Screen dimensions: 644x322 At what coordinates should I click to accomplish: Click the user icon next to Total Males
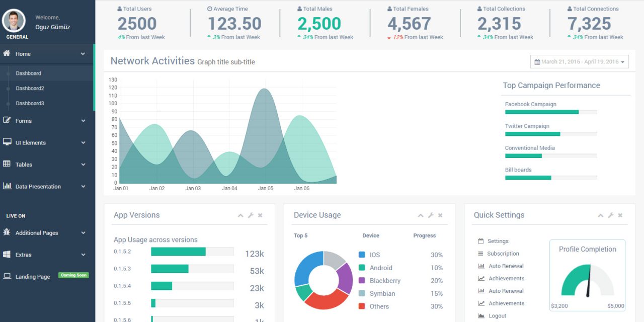(299, 9)
